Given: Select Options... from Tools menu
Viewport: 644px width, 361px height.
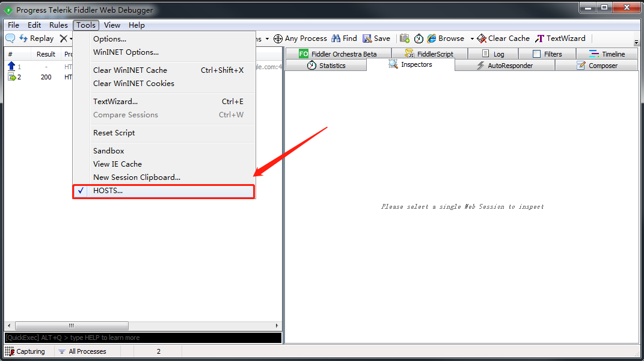Looking at the screenshot, I should (164, 39).
